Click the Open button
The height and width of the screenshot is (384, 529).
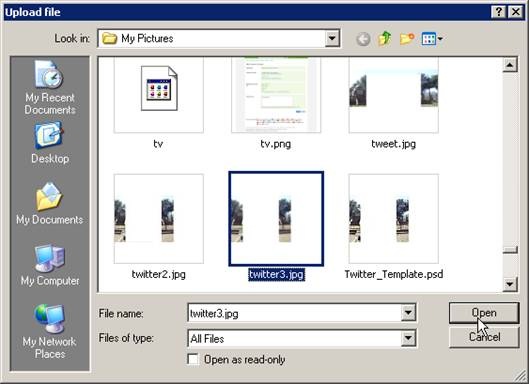point(484,313)
